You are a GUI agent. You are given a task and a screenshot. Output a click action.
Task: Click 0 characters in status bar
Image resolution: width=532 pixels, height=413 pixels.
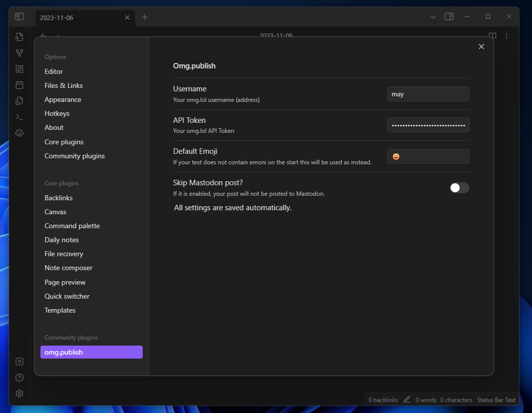click(456, 400)
